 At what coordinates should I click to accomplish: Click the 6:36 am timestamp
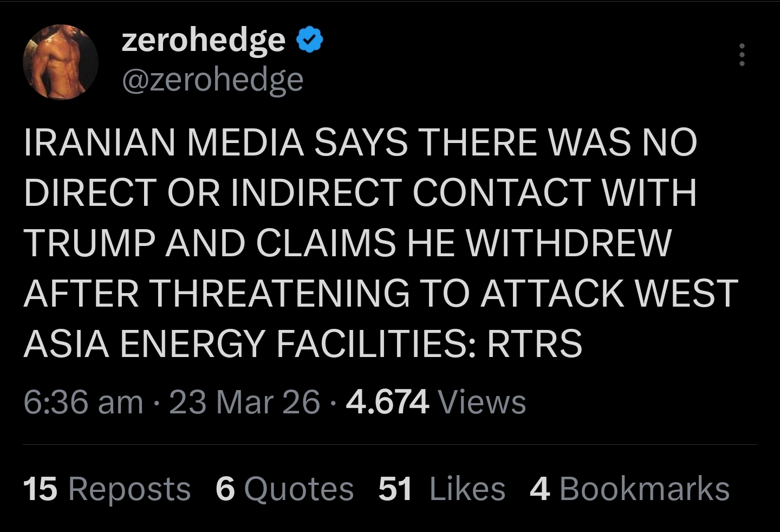pyautogui.click(x=83, y=402)
